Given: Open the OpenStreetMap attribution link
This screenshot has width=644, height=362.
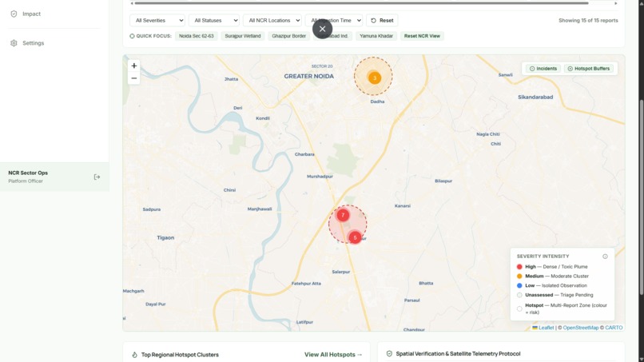Looking at the screenshot, I should pyautogui.click(x=581, y=328).
